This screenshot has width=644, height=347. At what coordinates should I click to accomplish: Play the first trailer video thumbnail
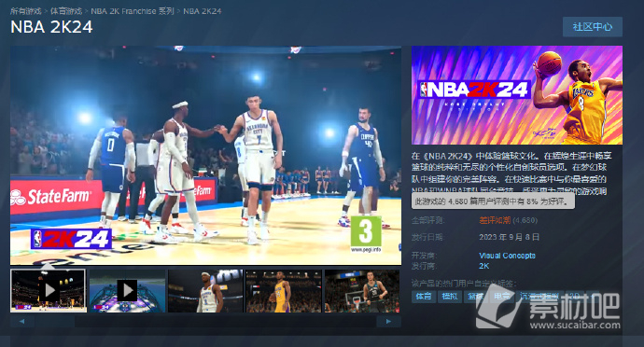click(x=49, y=291)
